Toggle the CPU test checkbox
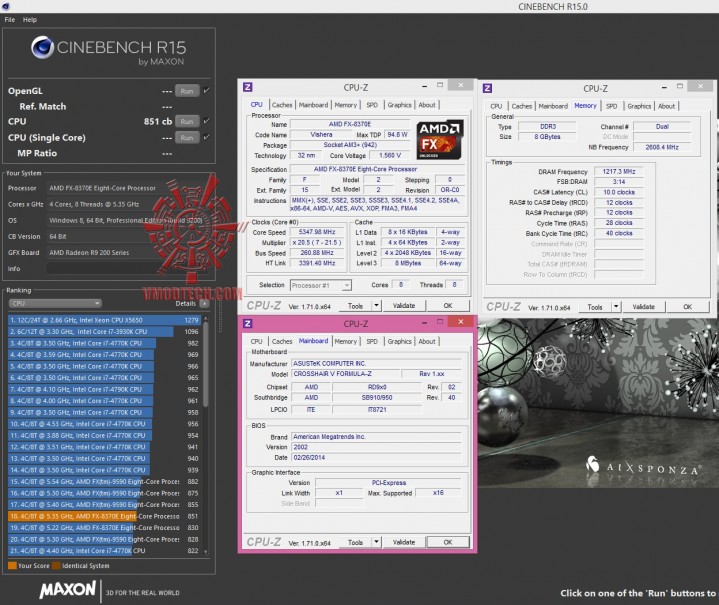Image resolution: width=719 pixels, height=605 pixels. pos(206,121)
